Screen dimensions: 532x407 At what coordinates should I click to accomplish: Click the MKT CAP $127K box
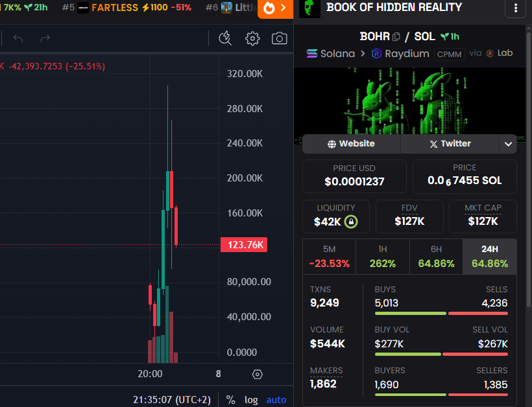[483, 216]
